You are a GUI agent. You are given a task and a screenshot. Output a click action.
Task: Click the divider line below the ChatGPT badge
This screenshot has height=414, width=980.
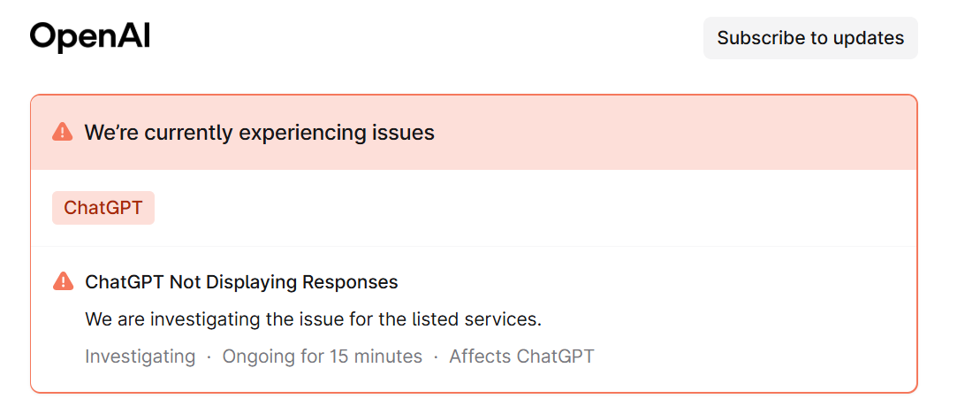click(x=474, y=246)
